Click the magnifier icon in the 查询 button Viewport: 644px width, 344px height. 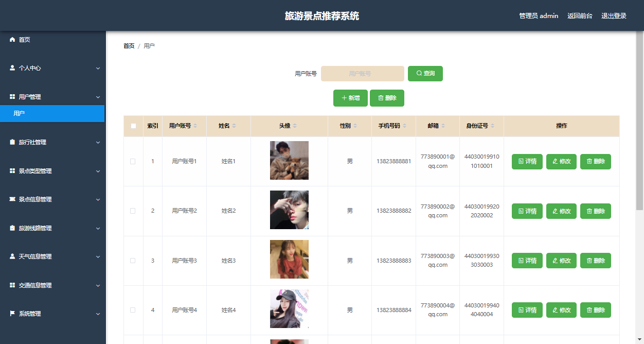point(419,73)
